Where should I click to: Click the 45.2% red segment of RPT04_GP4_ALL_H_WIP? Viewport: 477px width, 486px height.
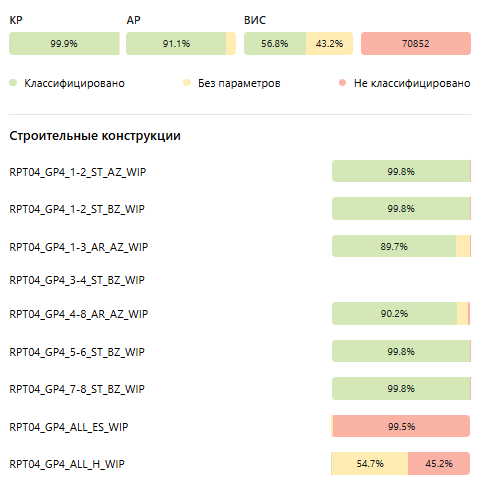click(439, 463)
